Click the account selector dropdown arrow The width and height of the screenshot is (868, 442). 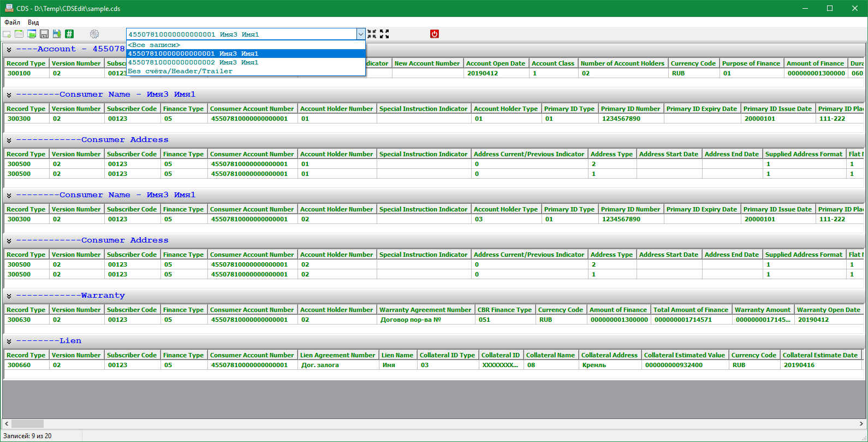pos(360,34)
